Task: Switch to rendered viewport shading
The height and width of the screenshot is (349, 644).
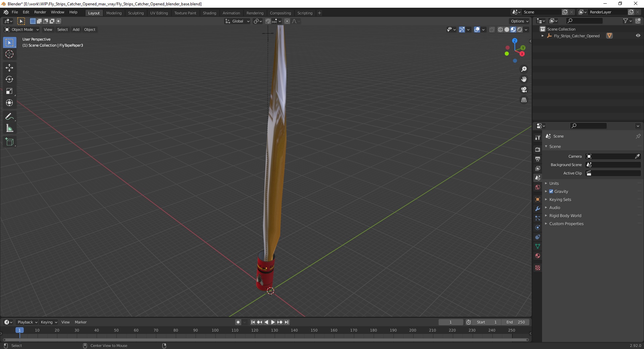Action: [520, 30]
